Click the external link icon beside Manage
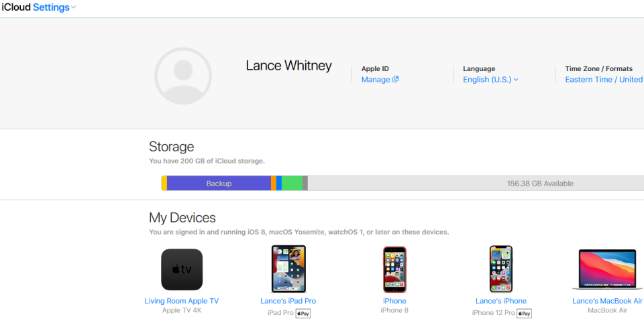644x329 pixels. (396, 79)
